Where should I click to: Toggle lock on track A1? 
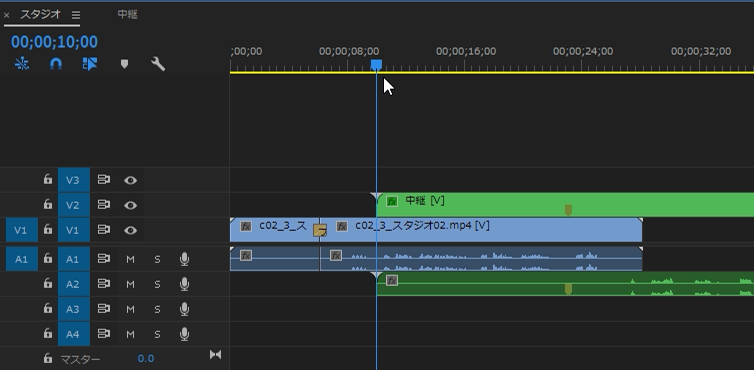[x=48, y=259]
